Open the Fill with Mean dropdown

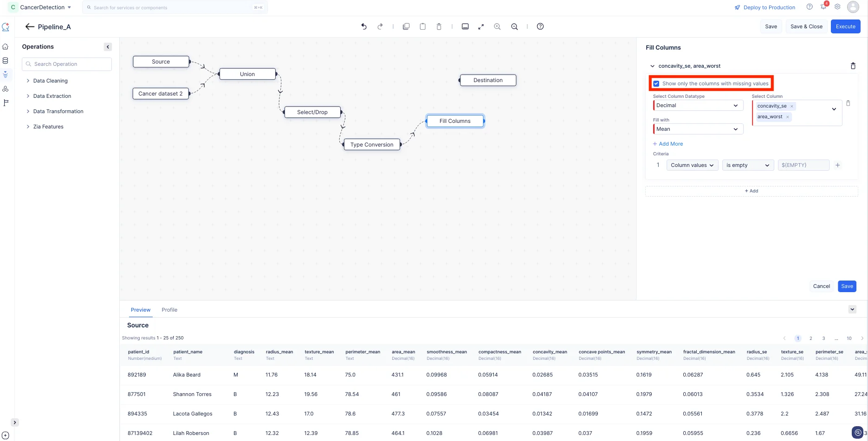pyautogui.click(x=698, y=129)
